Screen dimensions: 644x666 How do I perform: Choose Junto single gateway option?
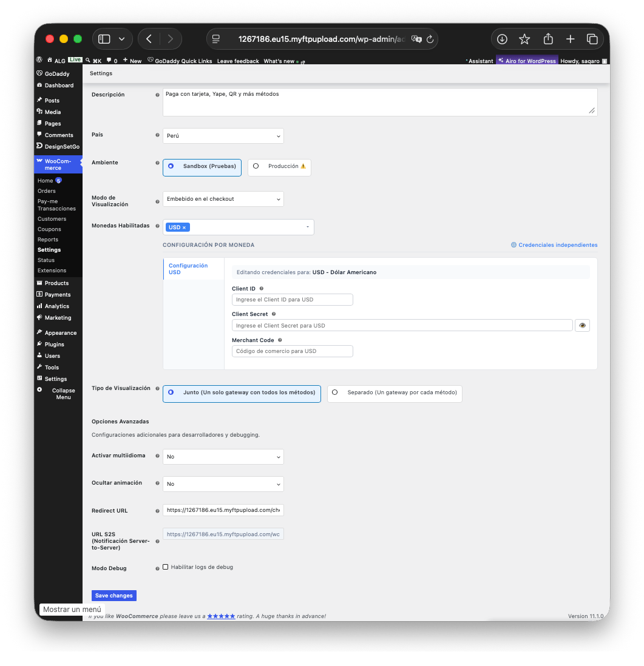click(x=242, y=394)
